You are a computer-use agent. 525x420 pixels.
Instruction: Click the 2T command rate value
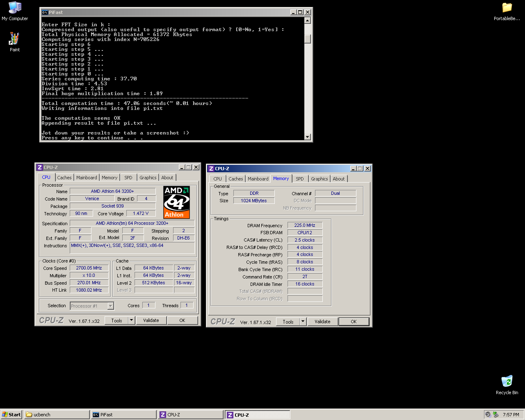305,276
